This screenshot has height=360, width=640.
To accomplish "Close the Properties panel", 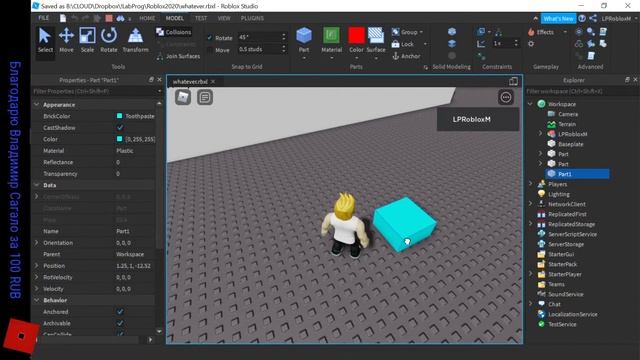I will pyautogui.click(x=160, y=80).
